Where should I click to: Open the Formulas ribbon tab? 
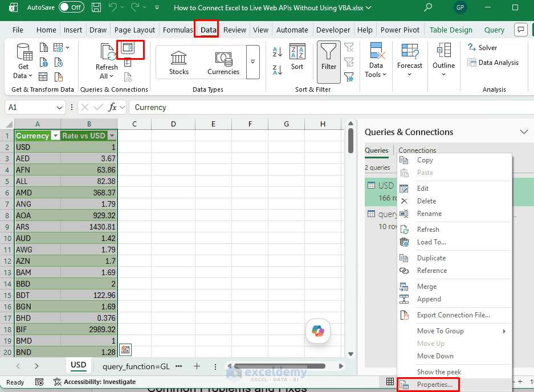click(178, 30)
